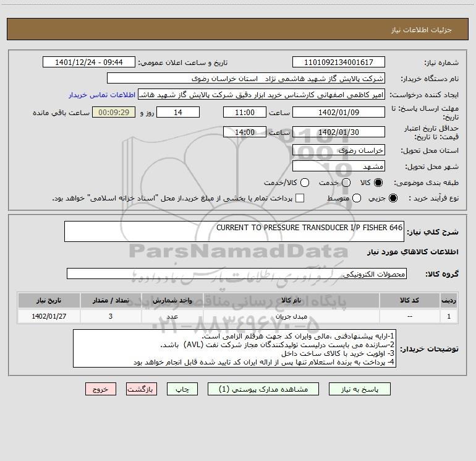Click the deadline time field 11:00

tap(245, 112)
